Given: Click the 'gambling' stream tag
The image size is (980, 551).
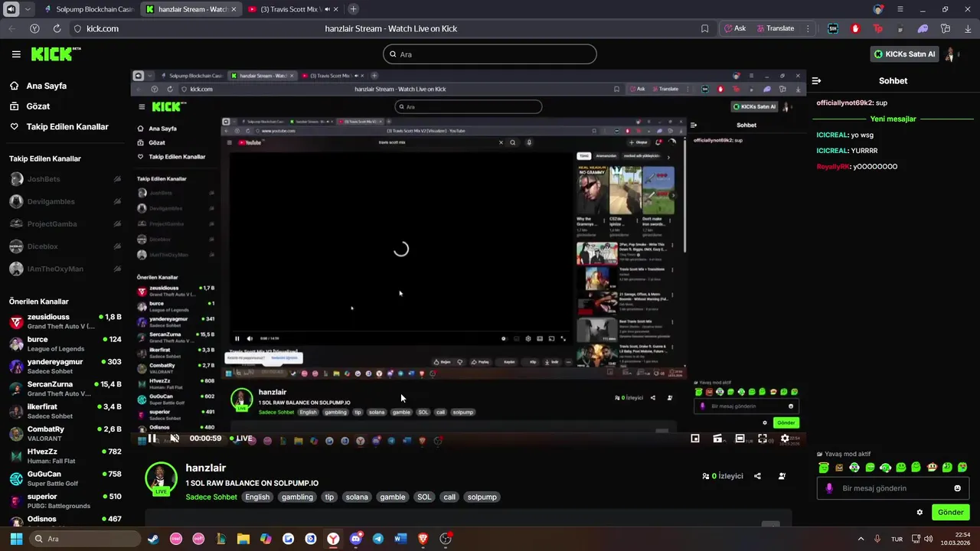Looking at the screenshot, I should pos(297,497).
